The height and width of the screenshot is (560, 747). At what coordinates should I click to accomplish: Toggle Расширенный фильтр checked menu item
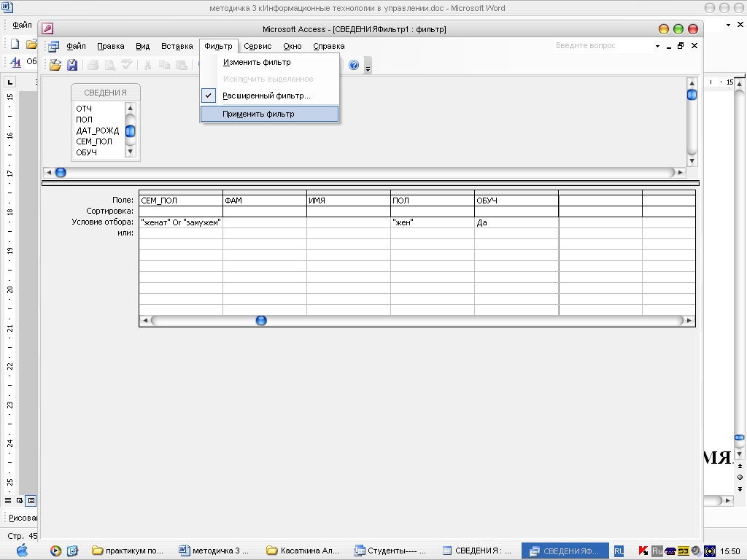(x=269, y=96)
